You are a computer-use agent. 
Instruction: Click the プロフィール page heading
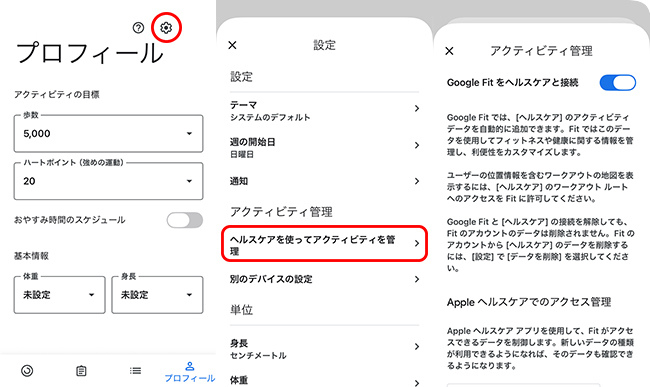[x=90, y=53]
